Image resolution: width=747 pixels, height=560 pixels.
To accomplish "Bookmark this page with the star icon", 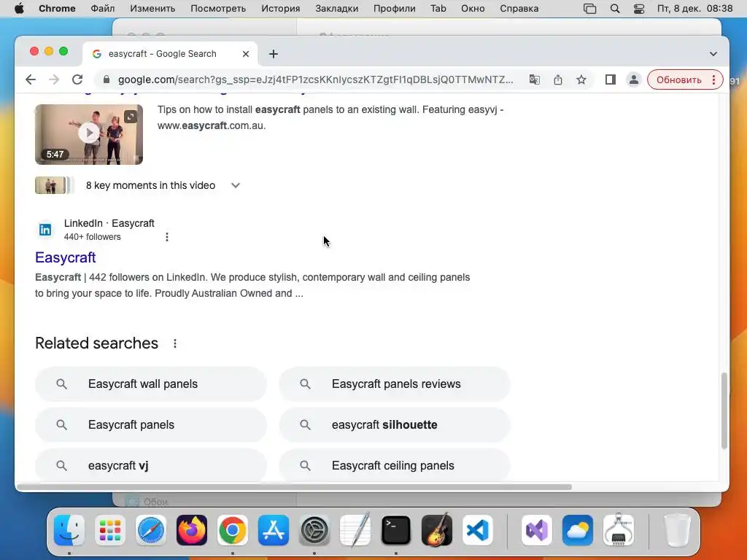I will (581, 79).
